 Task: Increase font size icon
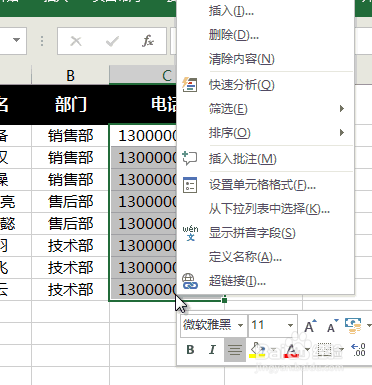pyautogui.click(x=310, y=326)
